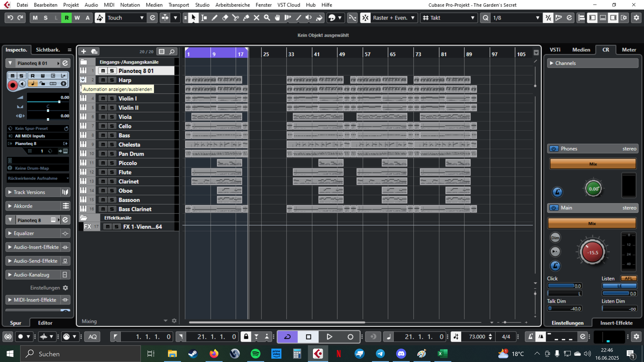644x362 pixels.
Task: Select the Mute X tool
Action: click(256, 18)
